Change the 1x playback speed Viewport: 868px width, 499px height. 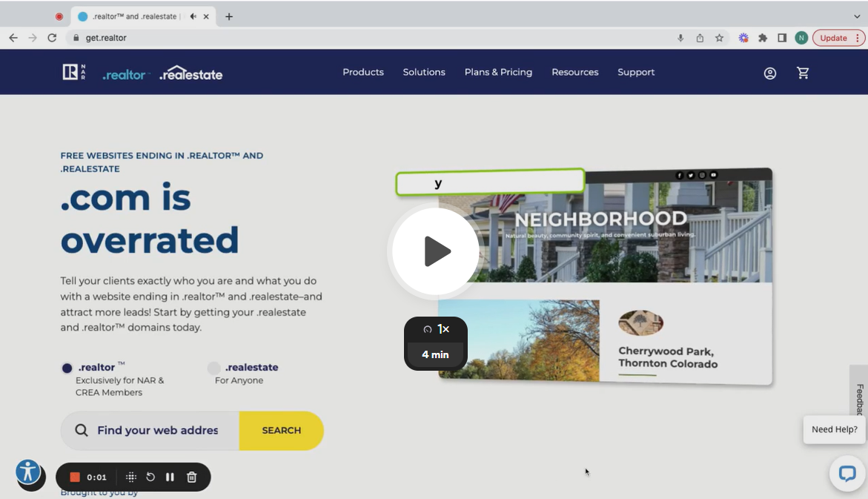click(436, 329)
